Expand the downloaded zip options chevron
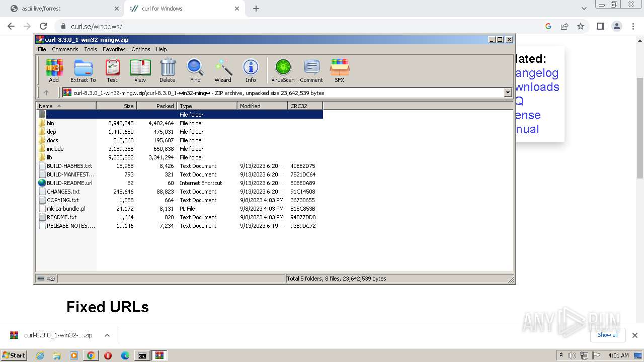This screenshot has width=644, height=362. (107, 335)
